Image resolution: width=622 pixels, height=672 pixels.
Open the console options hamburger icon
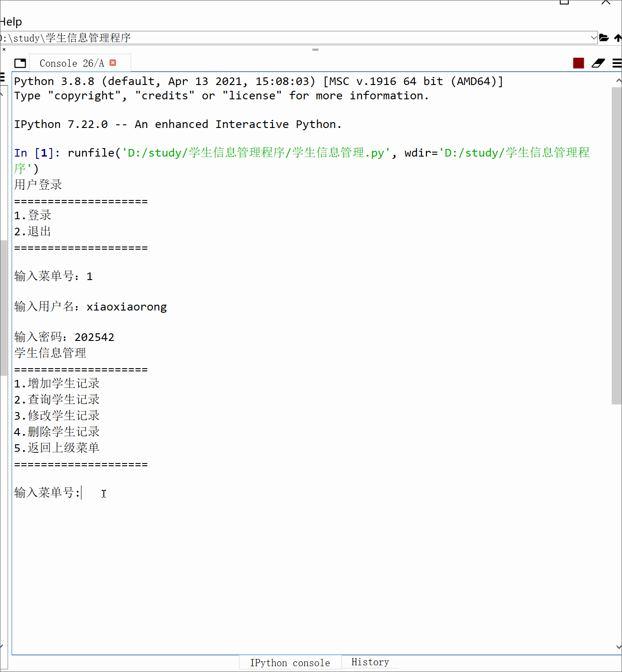click(x=616, y=63)
